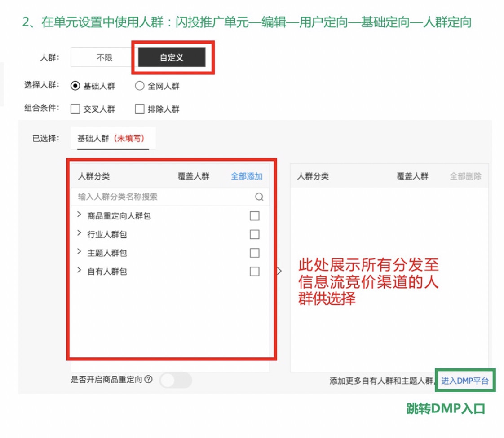
Task: Tick the 自有人群包 checkbox
Action: [x=254, y=271]
